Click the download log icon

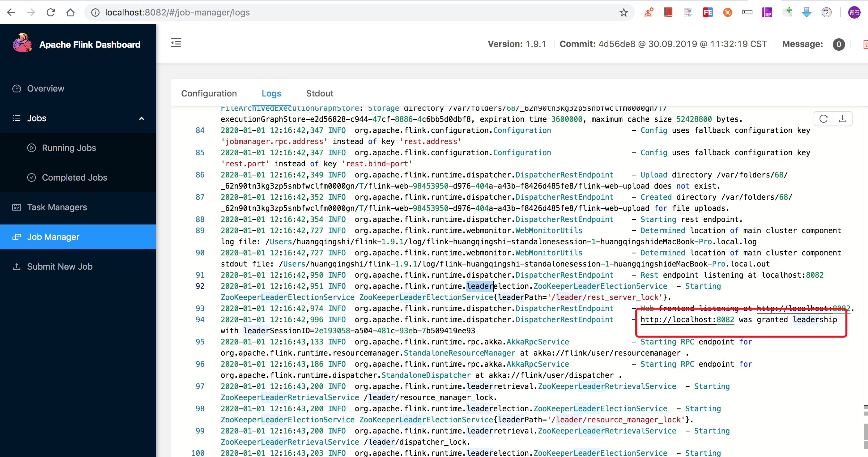pos(842,119)
